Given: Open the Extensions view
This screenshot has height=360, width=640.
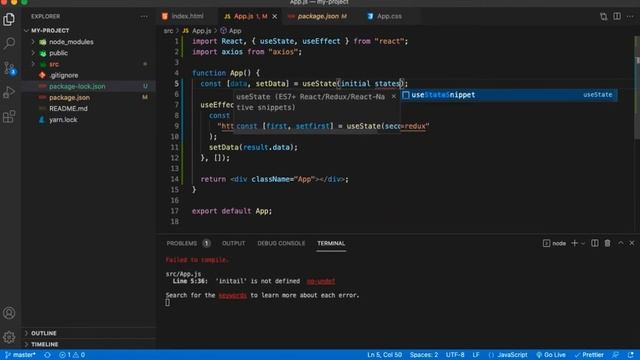Looking at the screenshot, I should pyautogui.click(x=9, y=117).
